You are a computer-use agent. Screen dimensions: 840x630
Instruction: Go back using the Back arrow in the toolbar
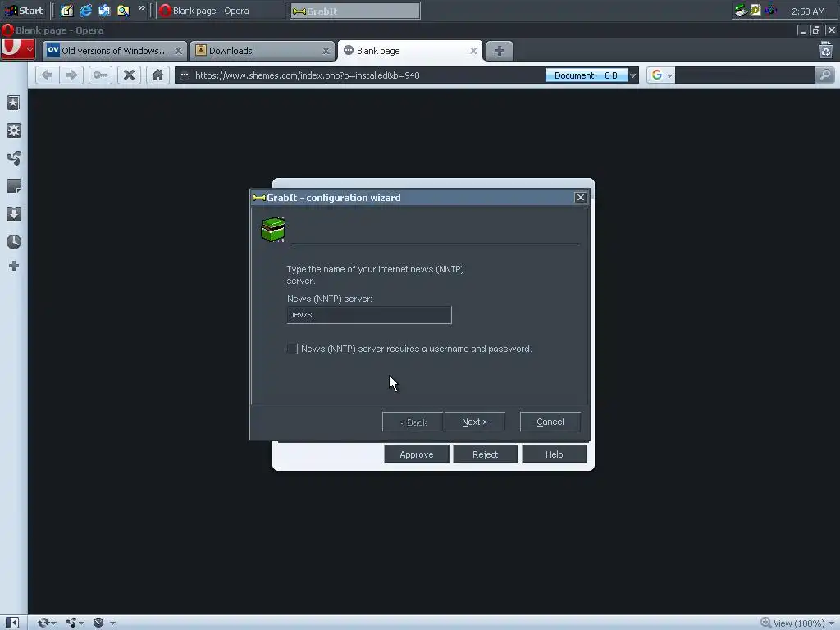[47, 75]
